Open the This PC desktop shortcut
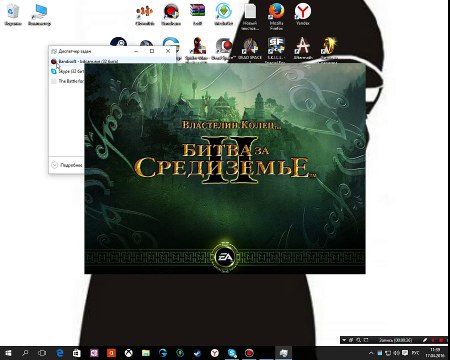Viewport: 450px width, 360px height. [39, 14]
